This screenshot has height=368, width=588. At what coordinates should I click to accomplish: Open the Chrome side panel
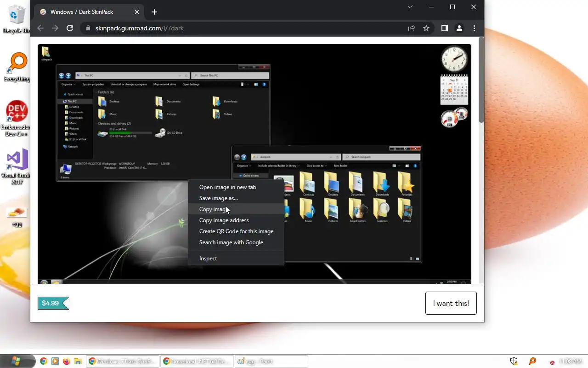coord(444,28)
